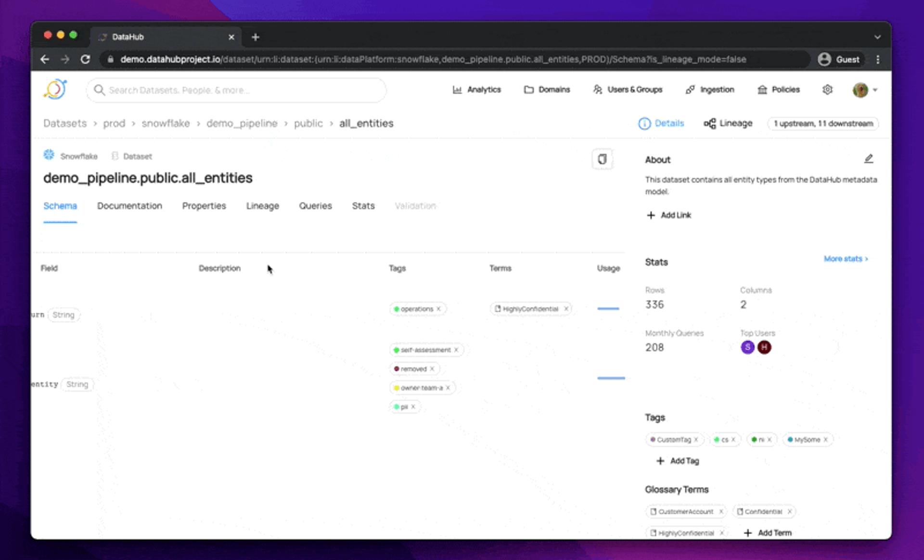Viewport: 924px width, 560px height.
Task: Click the DataHub logo icon
Action: tap(55, 89)
